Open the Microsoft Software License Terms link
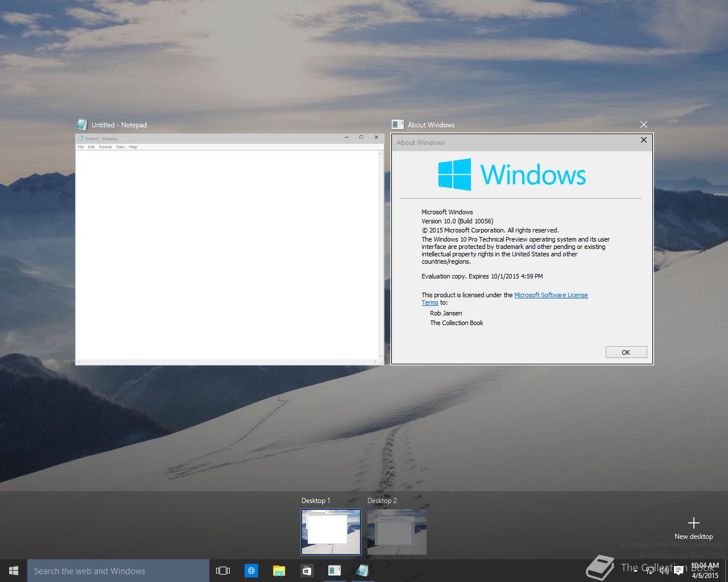The width and height of the screenshot is (728, 582). coord(551,295)
